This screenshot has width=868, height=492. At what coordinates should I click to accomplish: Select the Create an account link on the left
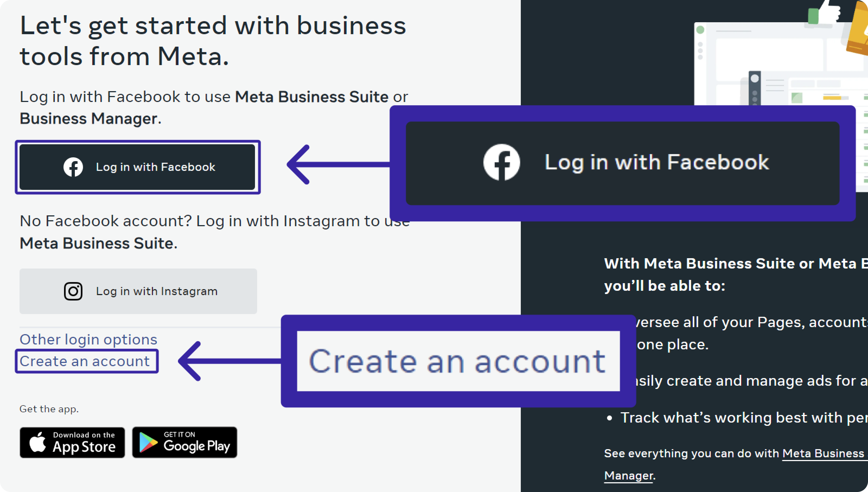[x=84, y=361]
